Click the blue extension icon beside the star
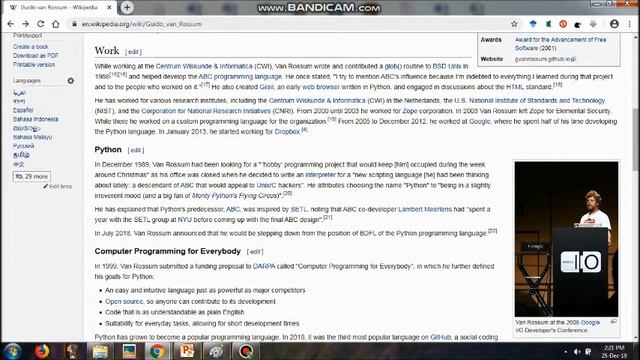This screenshot has height=360, width=640. [x=533, y=24]
